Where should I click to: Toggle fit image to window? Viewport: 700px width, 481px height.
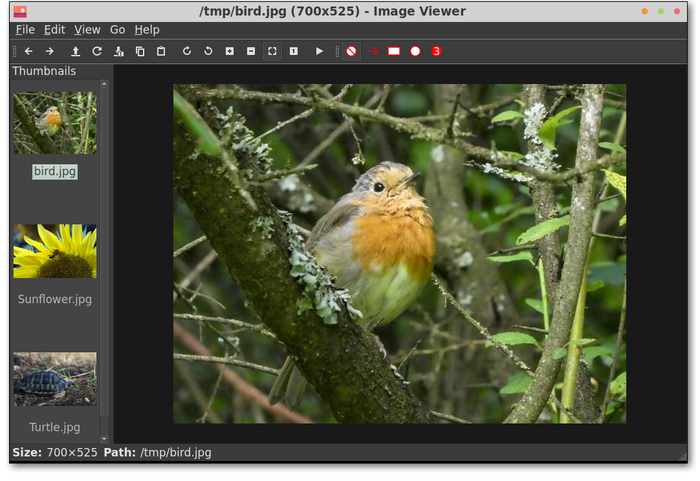[272, 51]
